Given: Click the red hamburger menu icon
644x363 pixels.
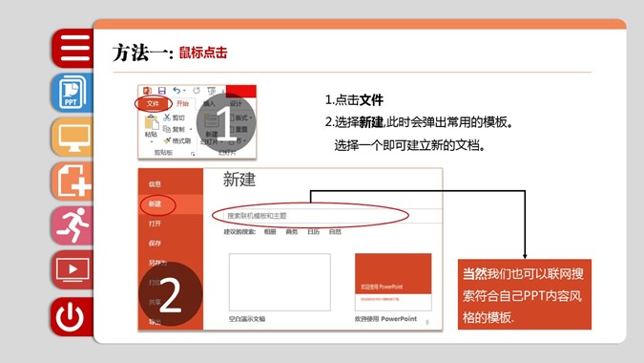Looking at the screenshot, I should click(73, 48).
